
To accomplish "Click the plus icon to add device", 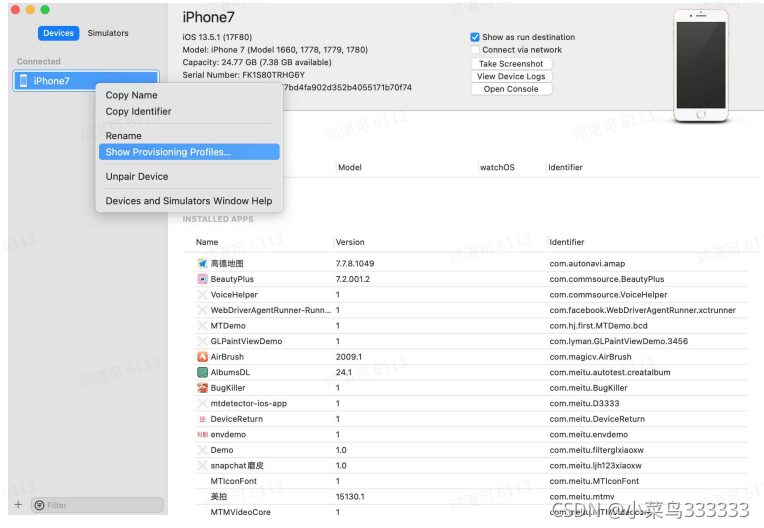I will pyautogui.click(x=18, y=505).
